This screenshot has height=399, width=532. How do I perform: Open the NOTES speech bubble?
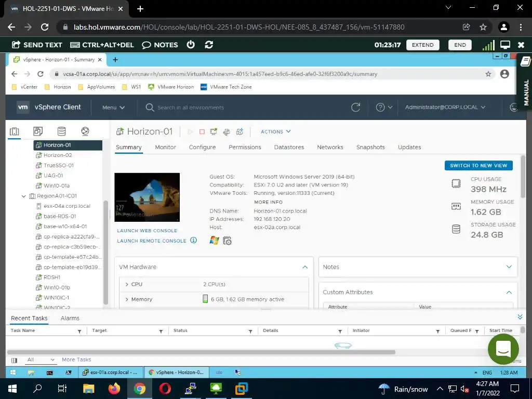(146, 45)
